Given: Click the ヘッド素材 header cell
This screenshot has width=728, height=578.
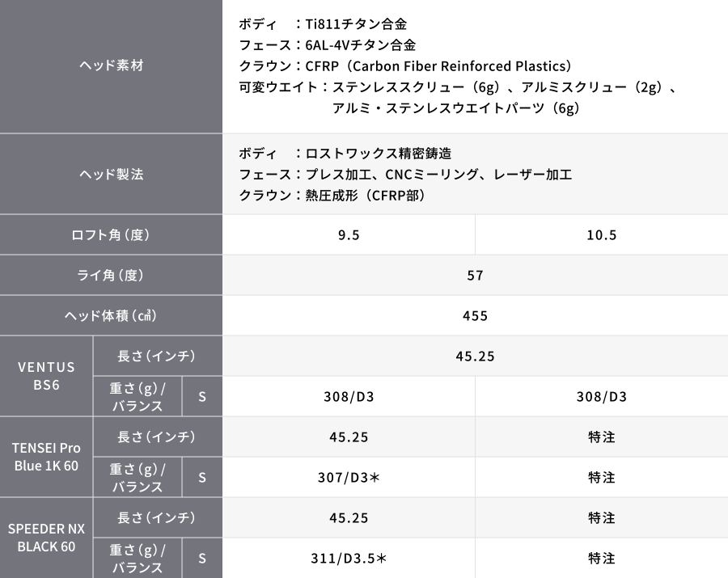Looking at the screenshot, I should coord(111,66).
